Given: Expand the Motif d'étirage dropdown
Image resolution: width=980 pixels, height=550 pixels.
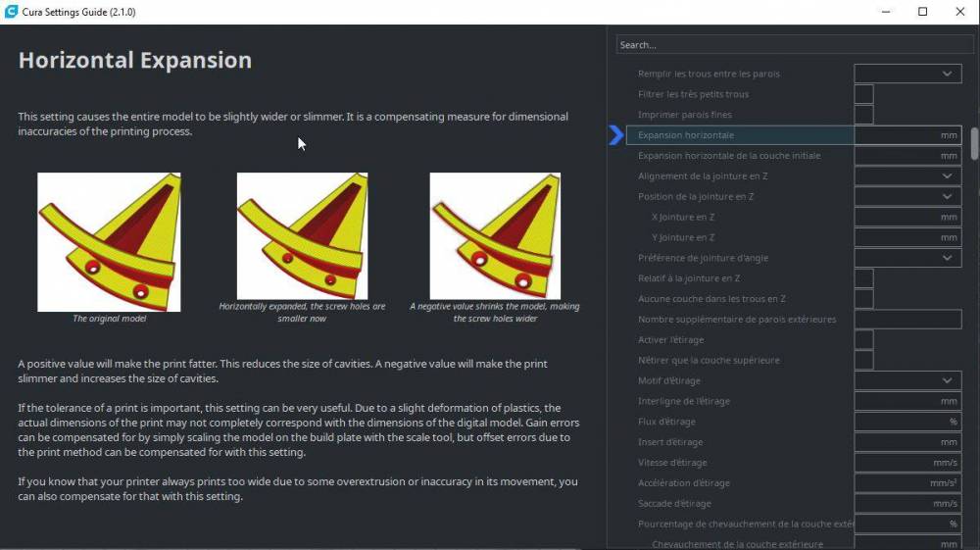Looking at the screenshot, I should (907, 380).
